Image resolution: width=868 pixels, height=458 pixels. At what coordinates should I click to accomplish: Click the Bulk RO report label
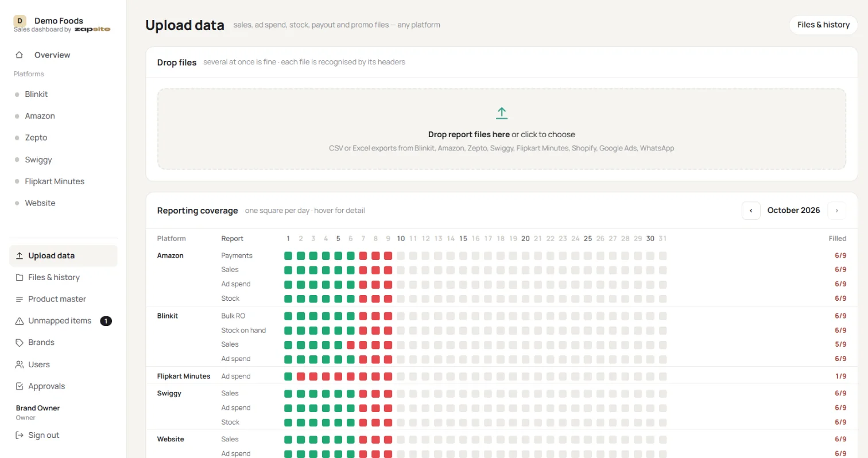point(233,316)
